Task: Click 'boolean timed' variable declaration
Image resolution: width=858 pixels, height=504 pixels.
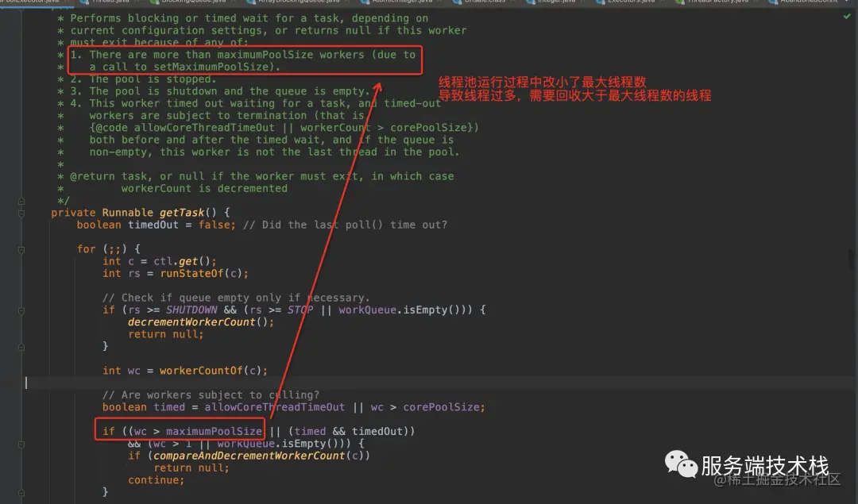Action: coord(143,407)
